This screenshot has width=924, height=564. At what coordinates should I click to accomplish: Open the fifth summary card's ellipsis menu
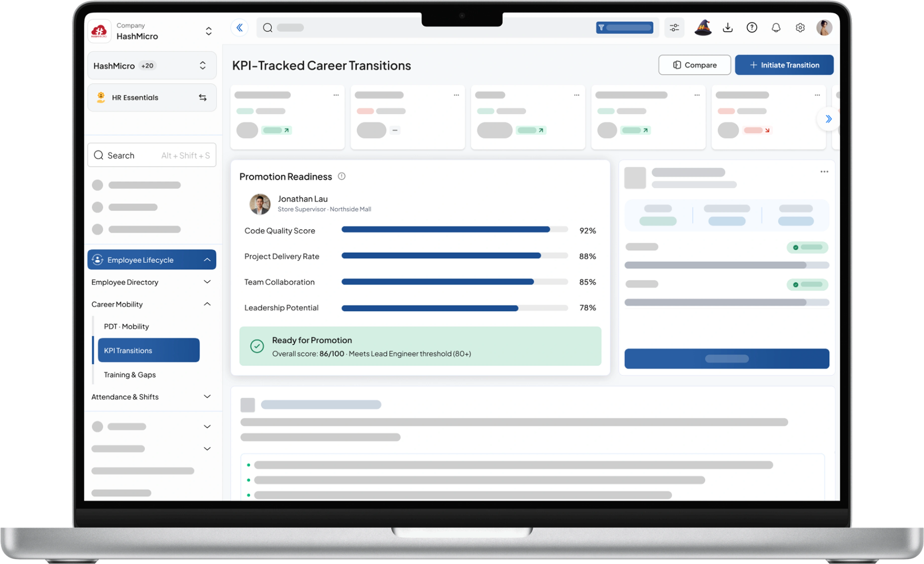[818, 95]
